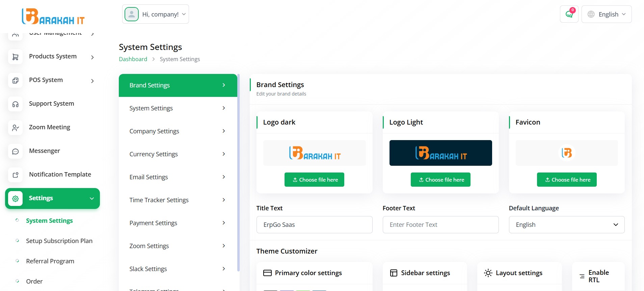The image size is (644, 291).
Task: Click the Messenger chat bubble icon
Action: coord(15,152)
